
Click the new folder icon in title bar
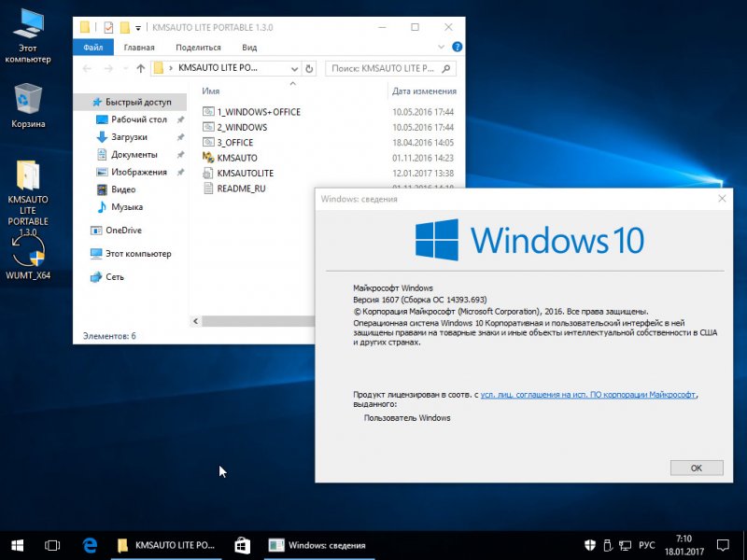point(125,28)
